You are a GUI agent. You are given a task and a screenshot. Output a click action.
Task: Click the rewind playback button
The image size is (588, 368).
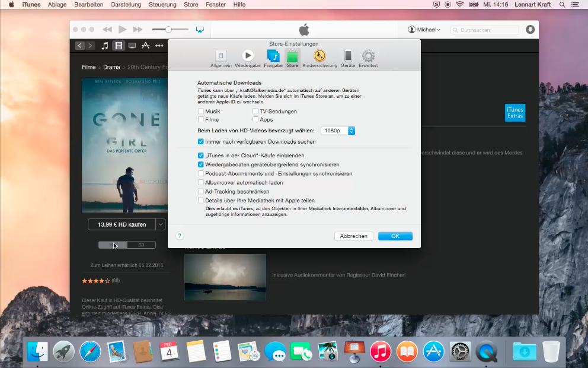tap(107, 29)
